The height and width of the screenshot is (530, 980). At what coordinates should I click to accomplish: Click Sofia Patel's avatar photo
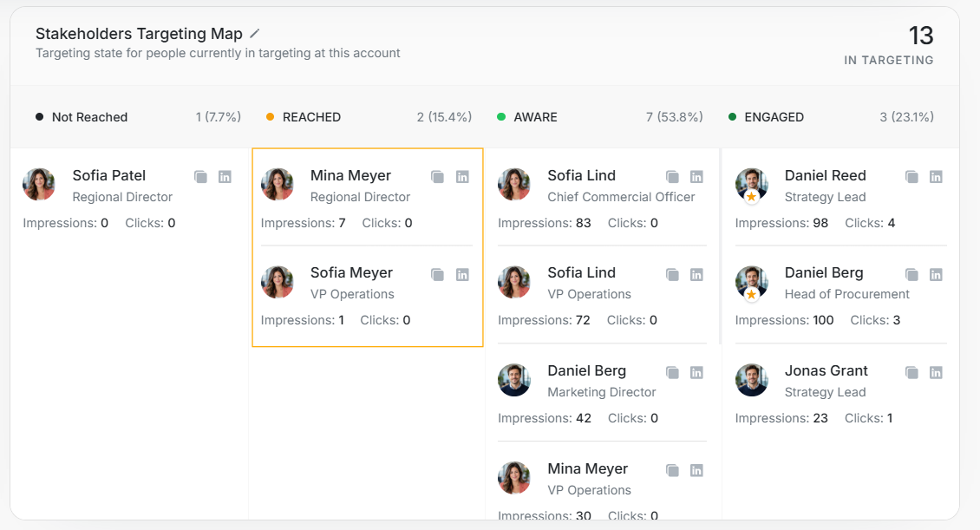pos(39,185)
